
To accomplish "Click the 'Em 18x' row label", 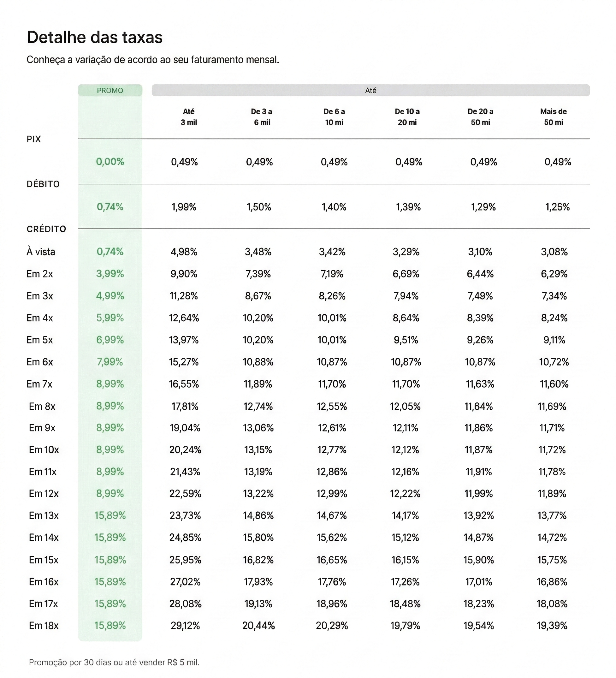I will pos(44,626).
